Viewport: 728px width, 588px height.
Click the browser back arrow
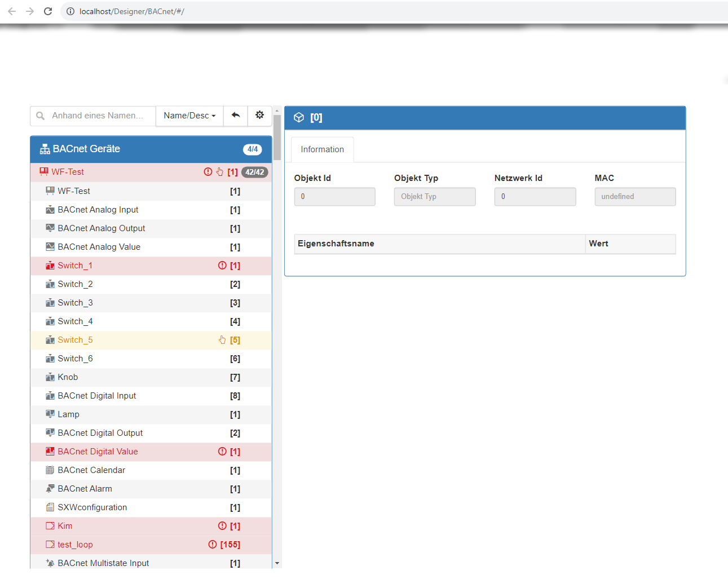click(x=12, y=11)
